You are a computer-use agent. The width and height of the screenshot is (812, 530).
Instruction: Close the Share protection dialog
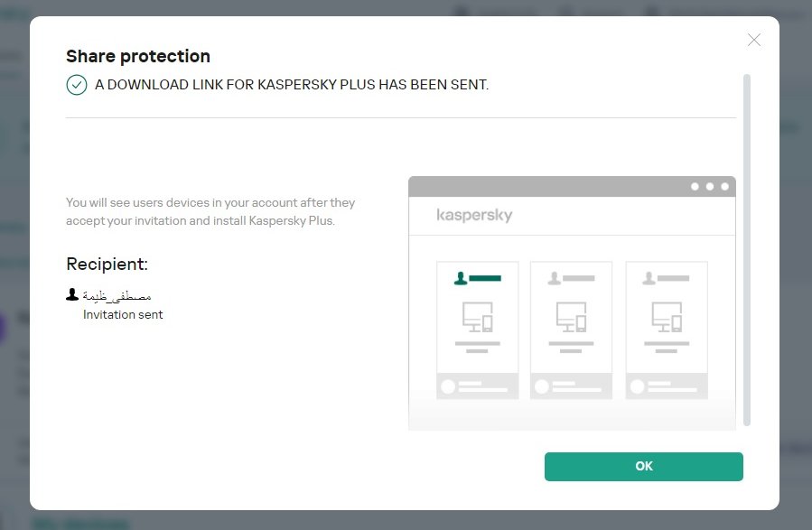[x=754, y=40]
